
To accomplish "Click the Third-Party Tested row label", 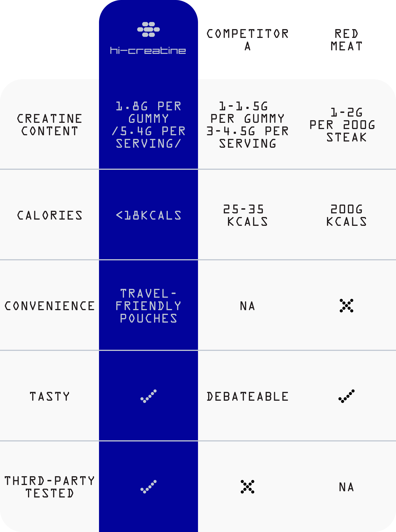I will point(49,487).
